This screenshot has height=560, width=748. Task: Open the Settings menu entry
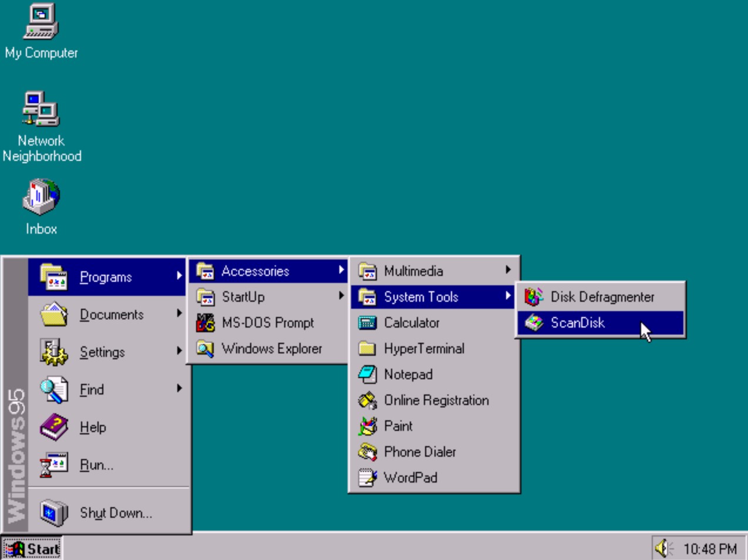click(102, 352)
